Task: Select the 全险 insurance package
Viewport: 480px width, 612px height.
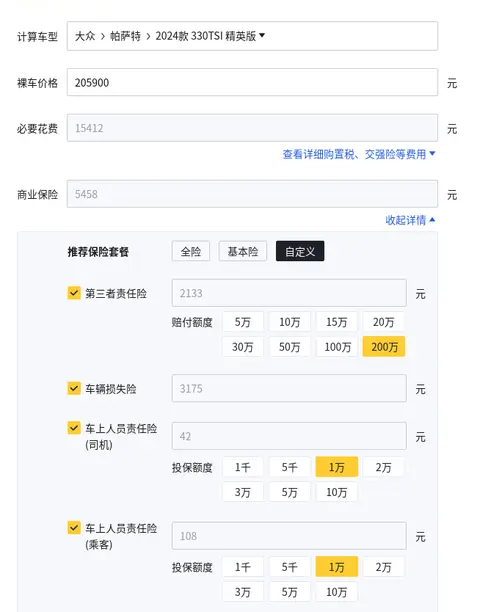Action: click(191, 251)
